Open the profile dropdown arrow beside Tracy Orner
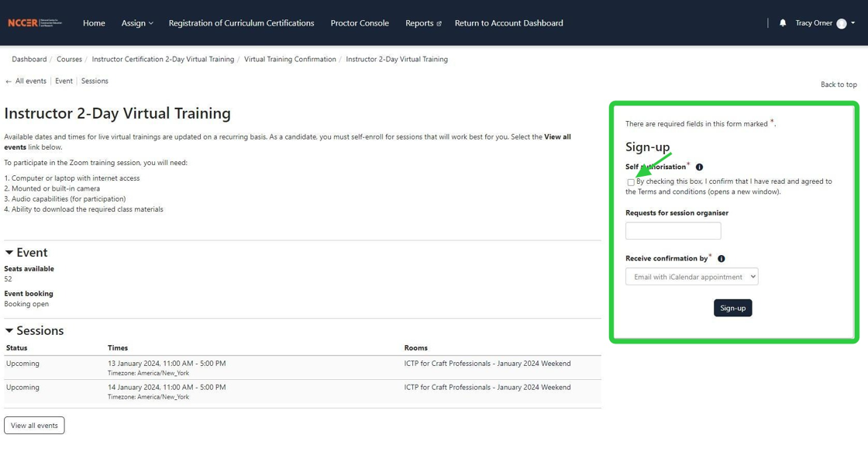Viewport: 868px width, 459px height. 853,23
